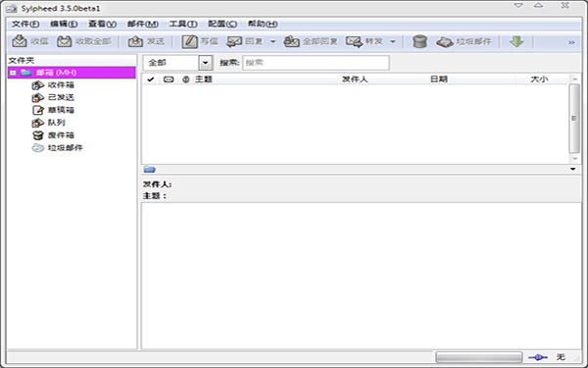Click the message list scroll down arrow
The image size is (588, 368).
tap(574, 158)
